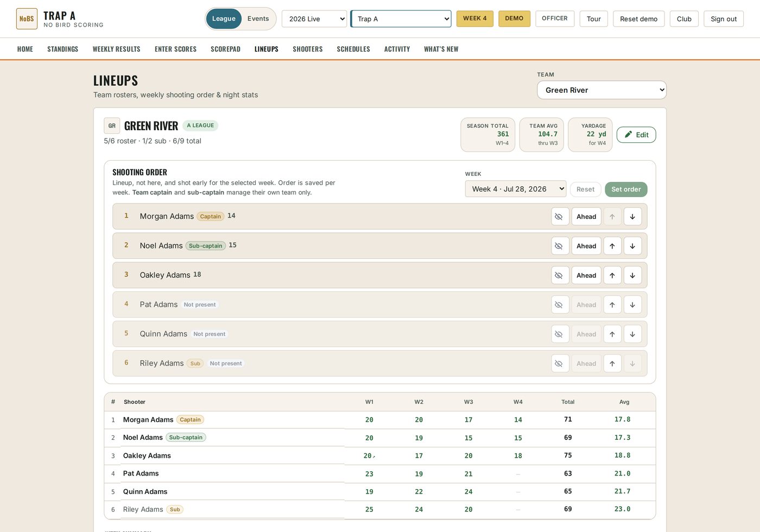Open the Scorepad navigation tab
Viewport: 760px width, 532px height.
[225, 49]
